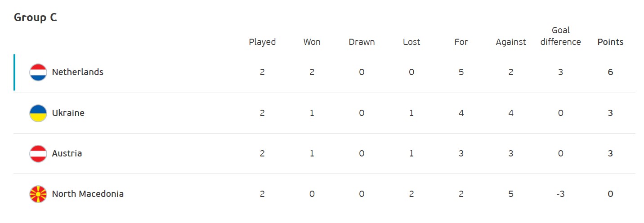Select the North Macedonia team name
Image resolution: width=644 pixels, height=223 pixels.
[88, 194]
